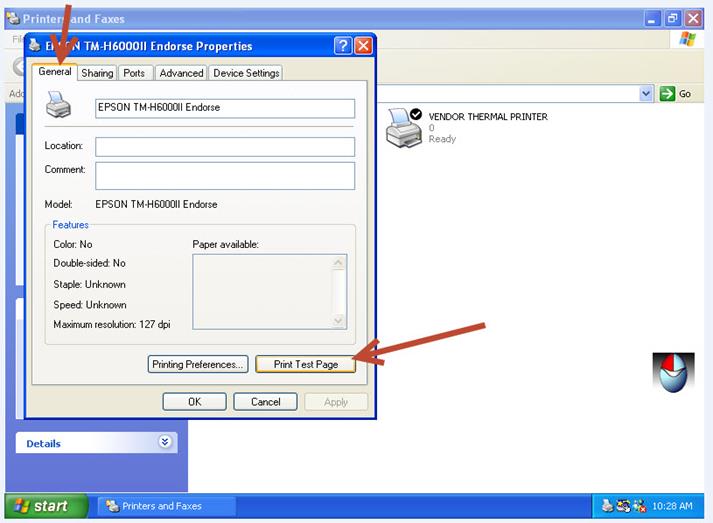Click the tray icon with the red badge
This screenshot has height=523, width=713.
[639, 506]
